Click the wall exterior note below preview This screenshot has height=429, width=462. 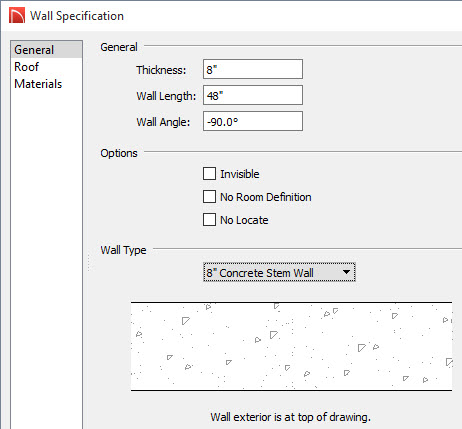(290, 417)
